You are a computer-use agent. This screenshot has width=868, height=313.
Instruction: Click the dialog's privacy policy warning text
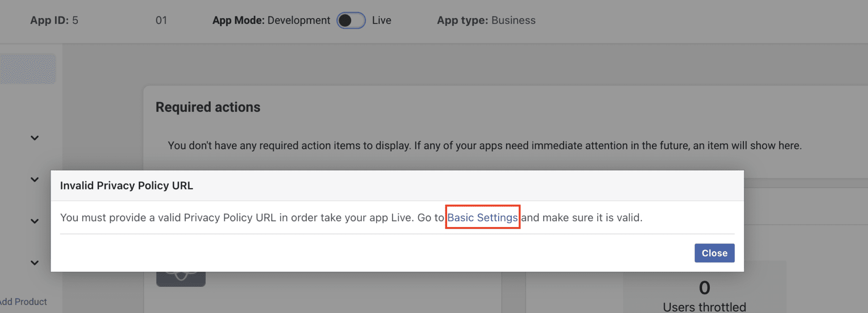click(251, 218)
